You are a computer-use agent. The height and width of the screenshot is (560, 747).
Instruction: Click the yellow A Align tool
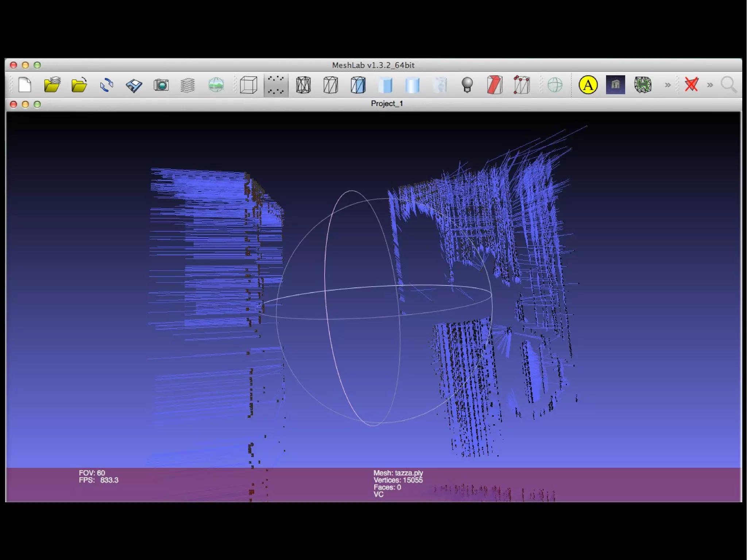point(588,85)
